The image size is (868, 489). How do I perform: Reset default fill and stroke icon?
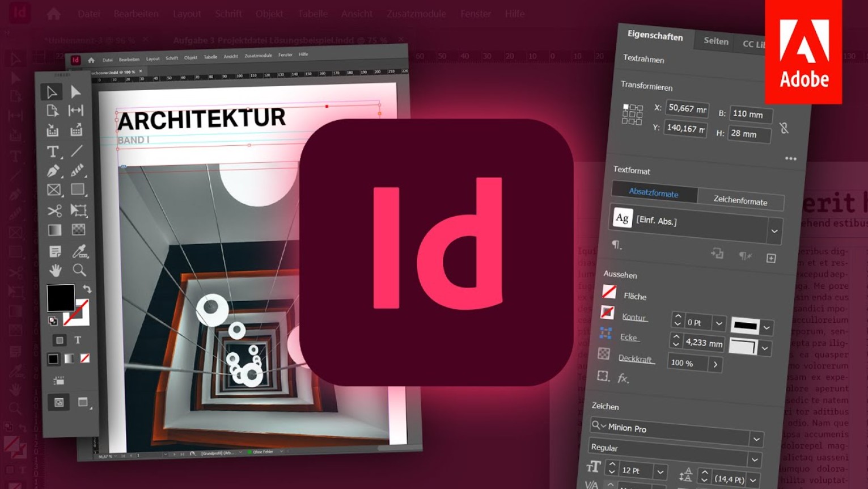(x=53, y=321)
